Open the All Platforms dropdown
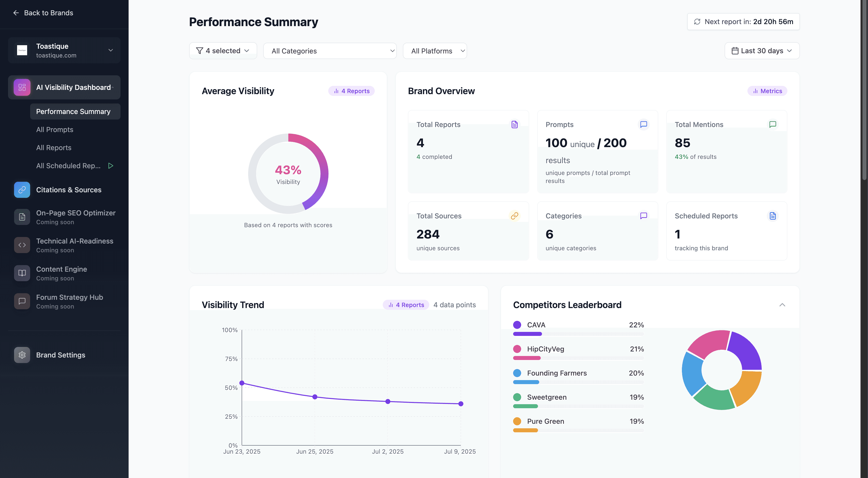Screen dimensions: 868x478 pos(435,51)
